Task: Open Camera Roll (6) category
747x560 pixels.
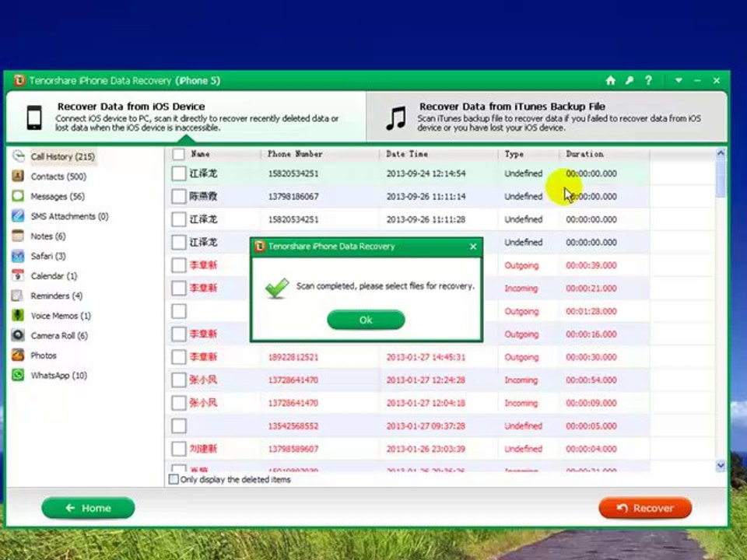Action: (60, 336)
